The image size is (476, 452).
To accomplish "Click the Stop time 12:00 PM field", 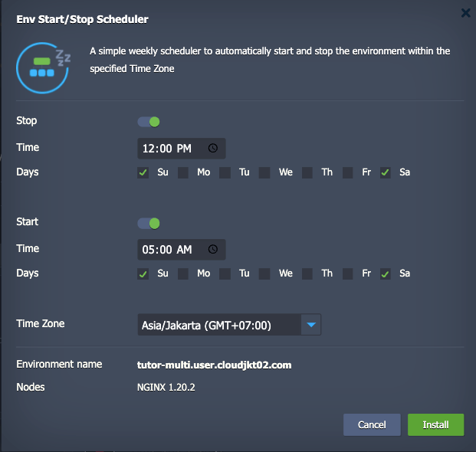I will click(x=181, y=149).
